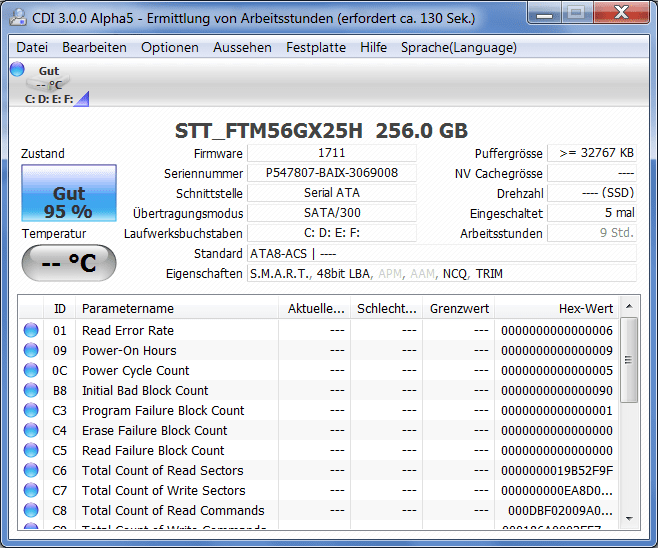The image size is (658, 548).
Task: Click the Grenzwert column header
Action: point(459,309)
